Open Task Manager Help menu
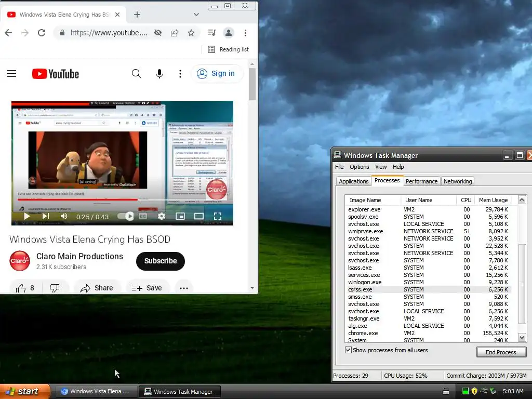 click(398, 167)
